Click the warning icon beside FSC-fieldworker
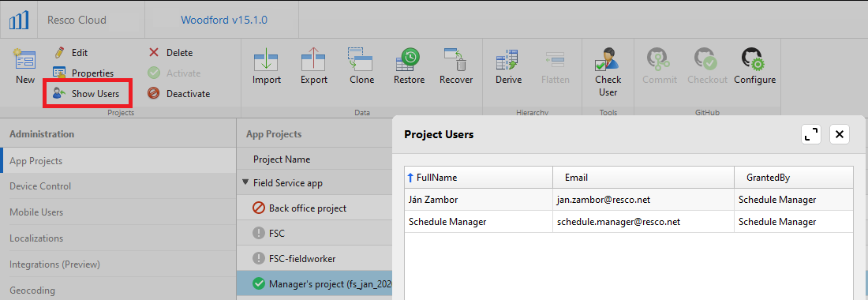 259,258
